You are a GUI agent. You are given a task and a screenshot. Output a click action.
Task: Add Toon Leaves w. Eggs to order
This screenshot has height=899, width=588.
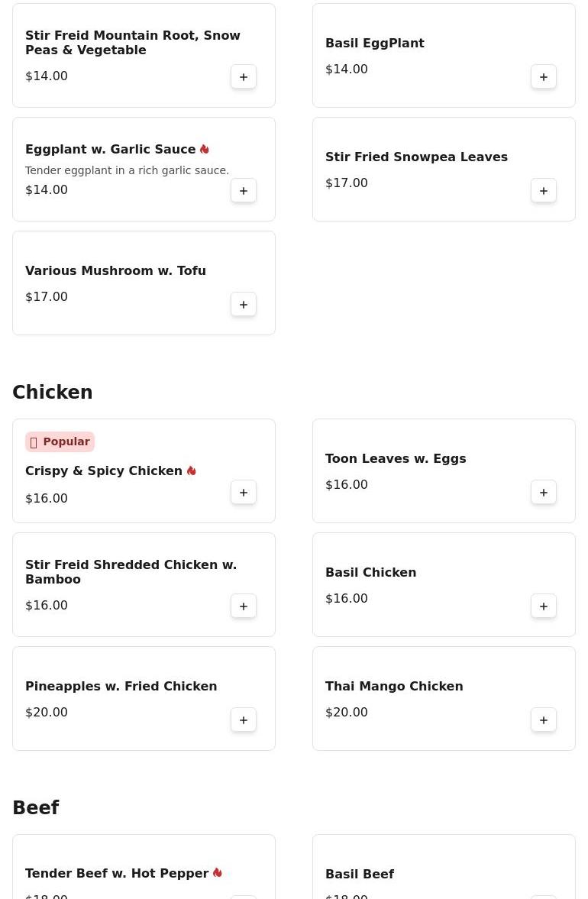[543, 493]
